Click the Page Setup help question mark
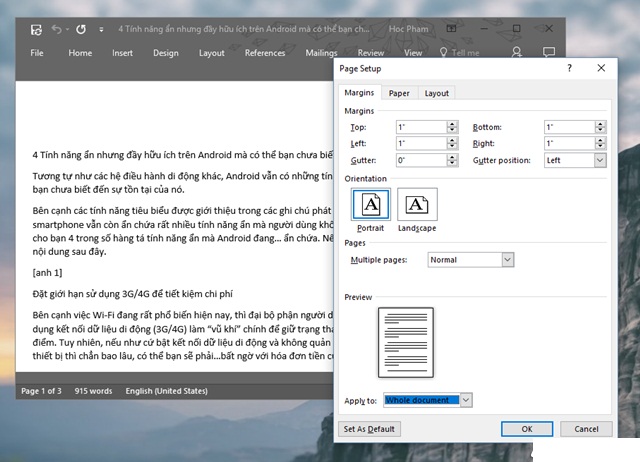The width and height of the screenshot is (640, 462). pyautogui.click(x=568, y=68)
